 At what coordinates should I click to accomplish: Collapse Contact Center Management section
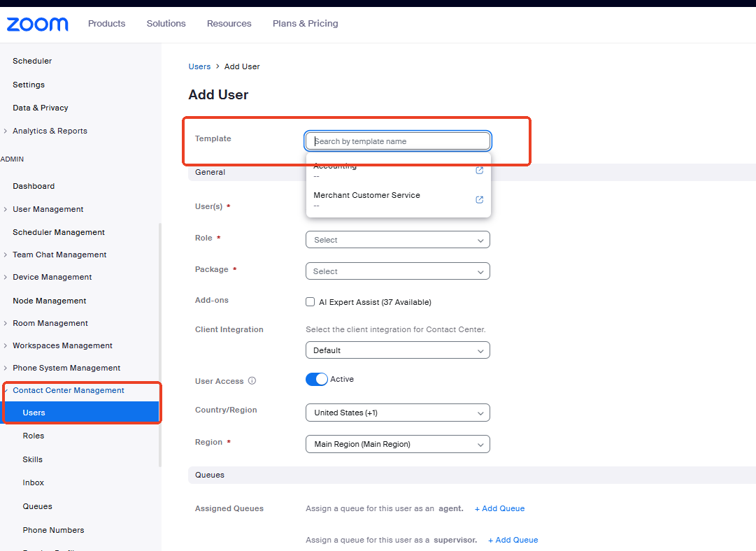tap(6, 390)
